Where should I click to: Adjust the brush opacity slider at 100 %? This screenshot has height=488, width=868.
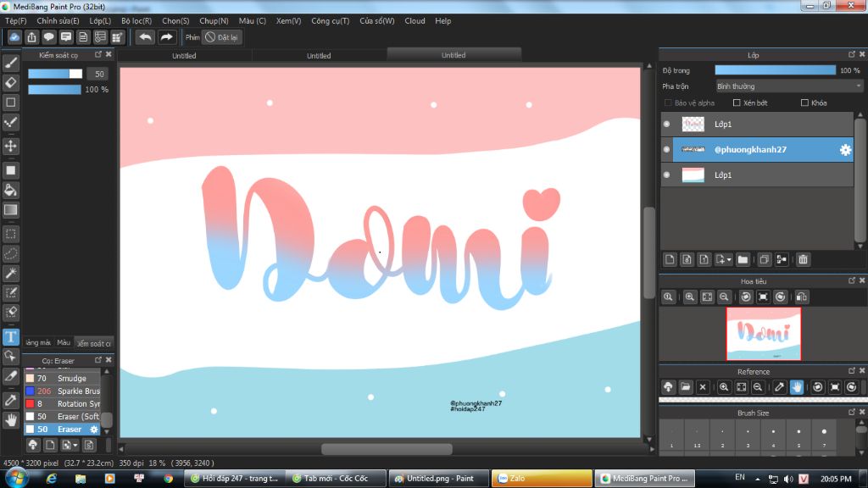point(54,90)
